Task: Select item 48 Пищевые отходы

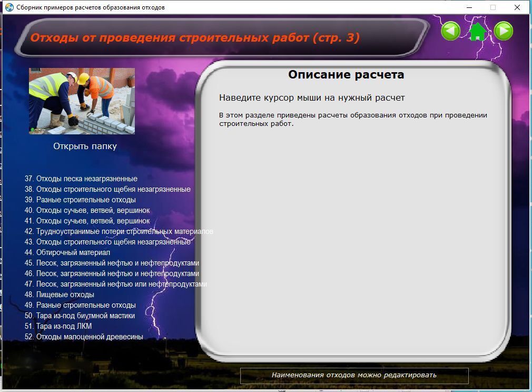Action: click(60, 294)
